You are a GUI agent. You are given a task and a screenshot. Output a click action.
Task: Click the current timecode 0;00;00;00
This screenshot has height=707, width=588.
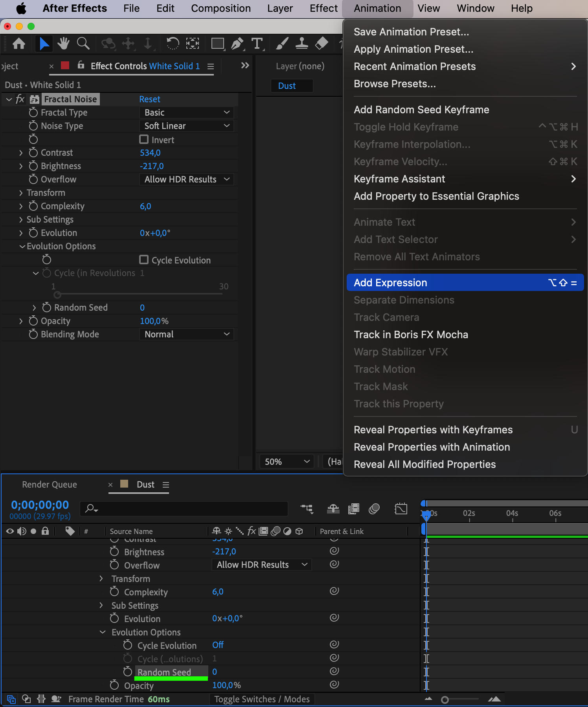(x=40, y=505)
